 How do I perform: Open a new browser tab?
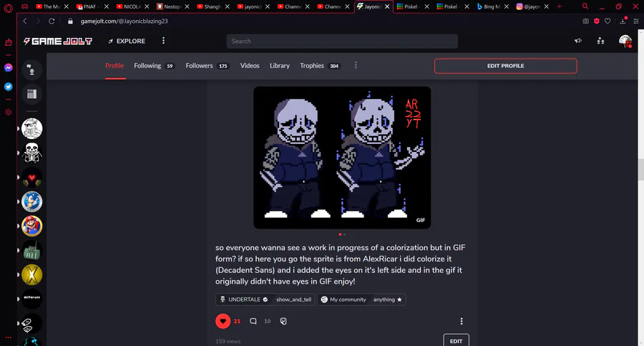click(559, 6)
